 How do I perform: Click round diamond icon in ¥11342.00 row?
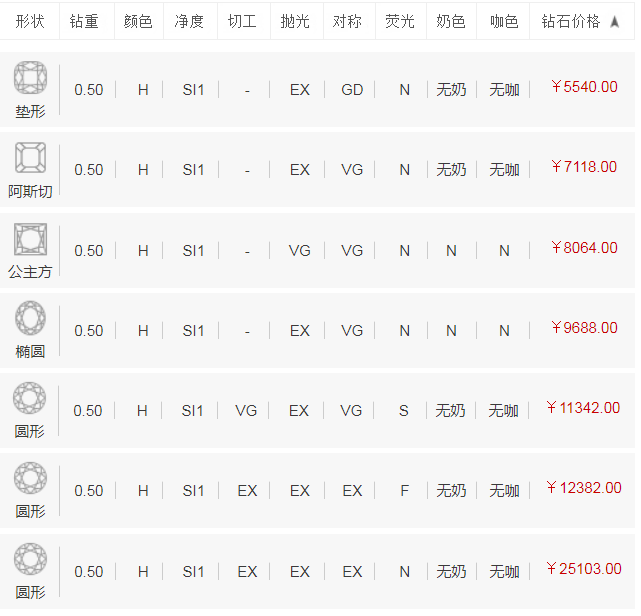tap(30, 399)
